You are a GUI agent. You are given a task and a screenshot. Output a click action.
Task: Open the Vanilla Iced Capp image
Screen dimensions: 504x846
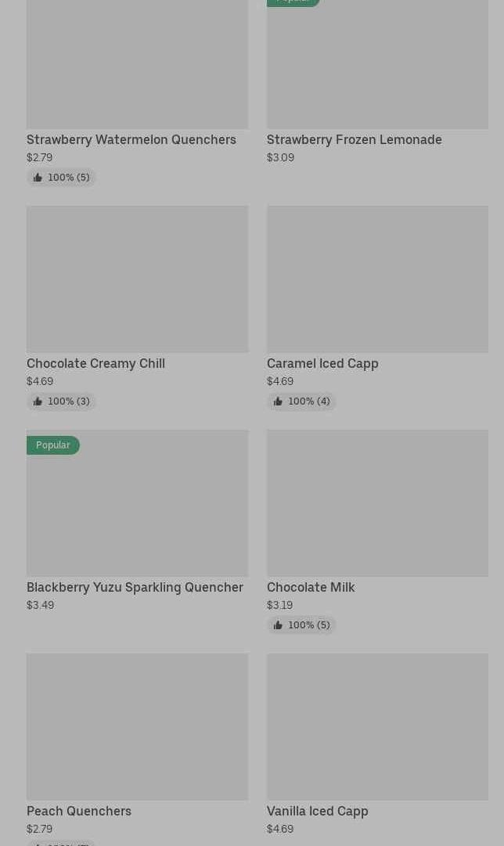(x=377, y=726)
